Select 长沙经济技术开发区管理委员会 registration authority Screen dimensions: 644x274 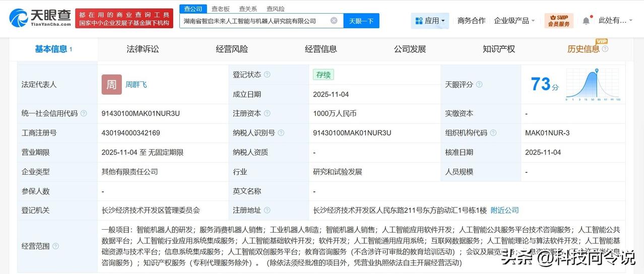pos(151,210)
